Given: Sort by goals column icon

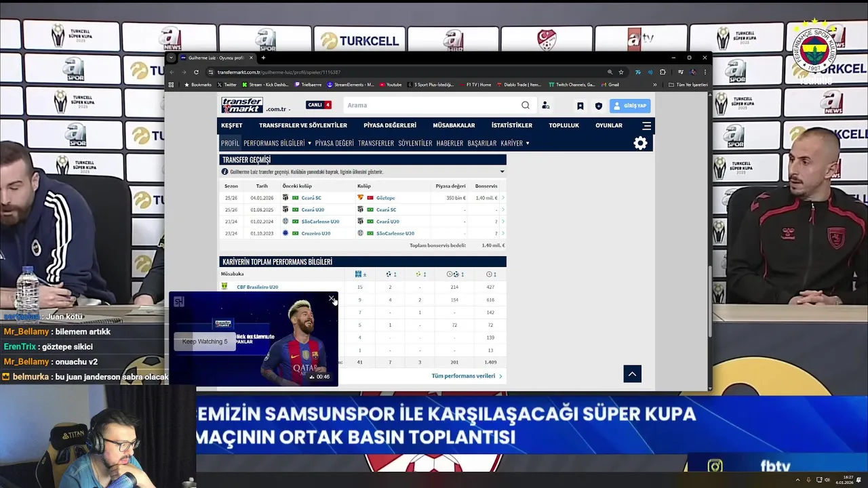Looking at the screenshot, I should point(391,274).
